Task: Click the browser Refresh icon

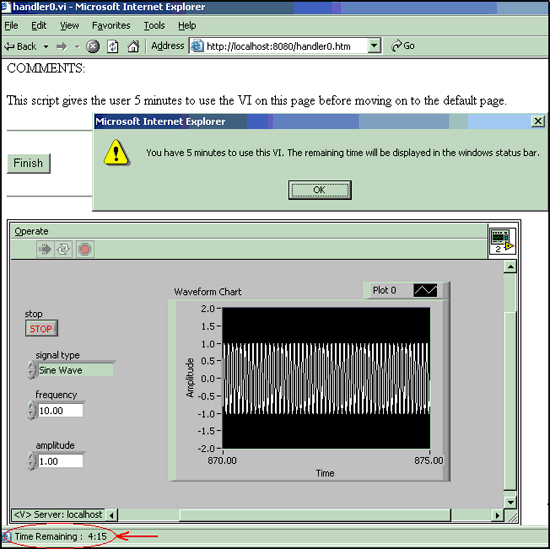Action: pyautogui.click(x=113, y=46)
